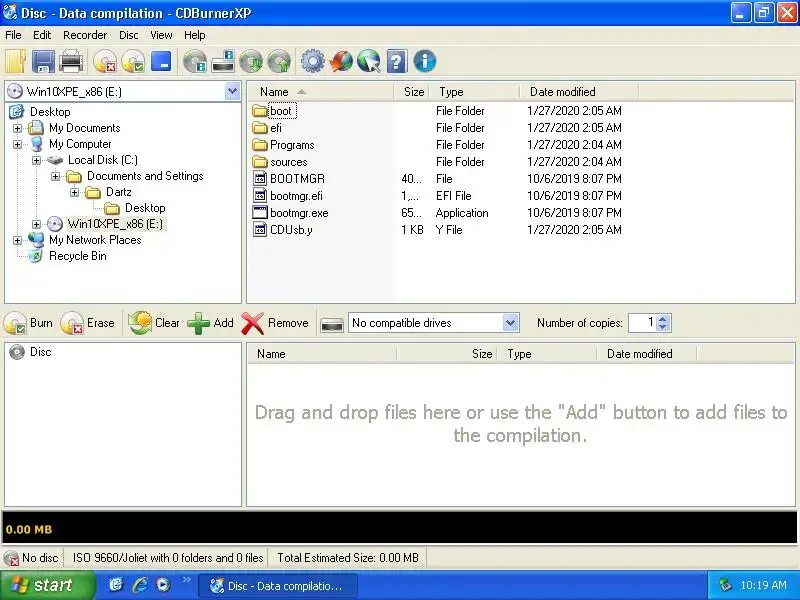Print with the printer toolbar icon
This screenshot has height=600, width=800.
pyautogui.click(x=71, y=62)
